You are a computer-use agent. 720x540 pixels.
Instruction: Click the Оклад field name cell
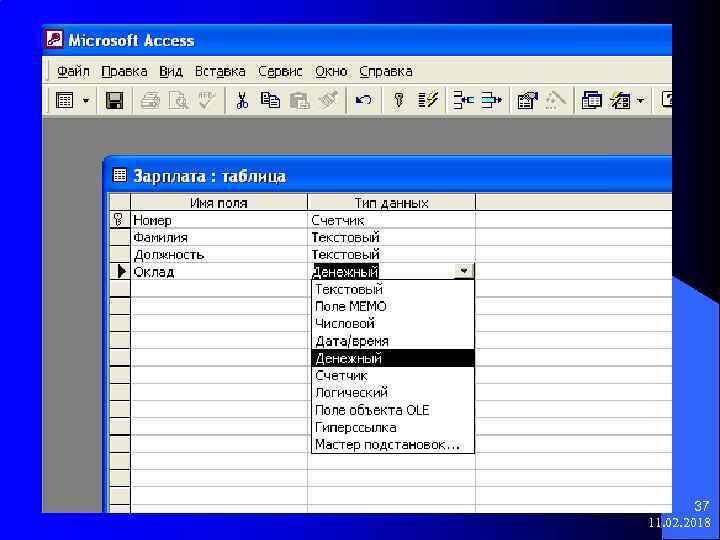pyautogui.click(x=219, y=272)
